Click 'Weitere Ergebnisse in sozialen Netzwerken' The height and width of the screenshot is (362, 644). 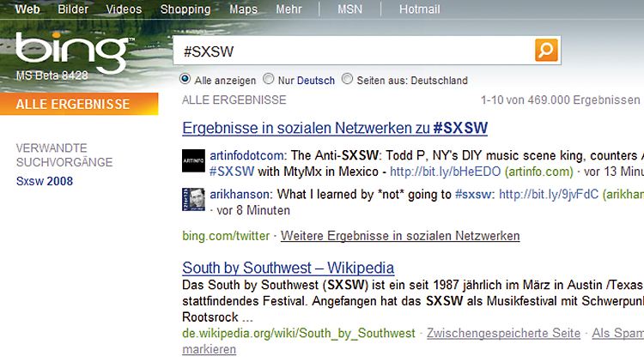400,236
